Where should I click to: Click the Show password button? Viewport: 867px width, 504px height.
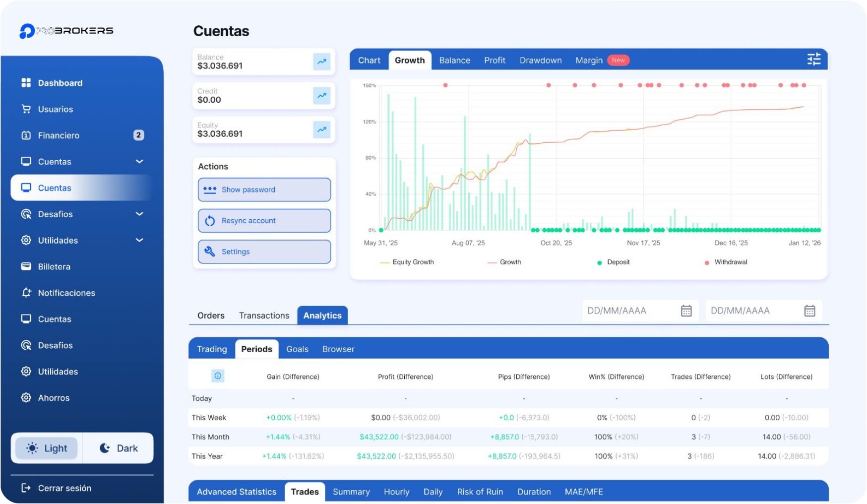click(264, 189)
